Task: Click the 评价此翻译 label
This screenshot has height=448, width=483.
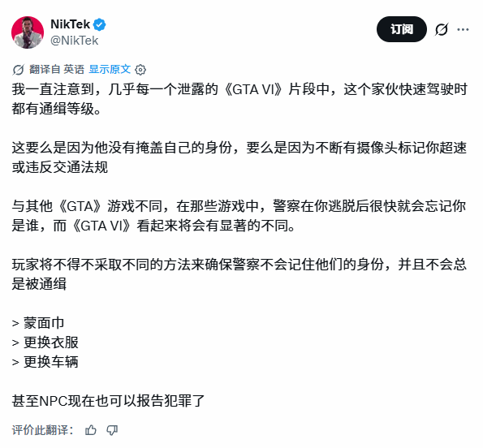Action: click(43, 430)
